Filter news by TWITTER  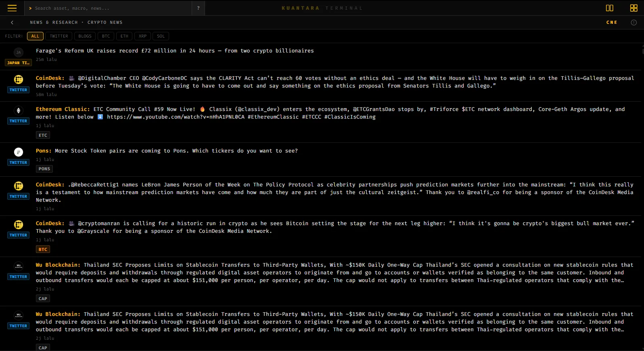click(x=59, y=36)
